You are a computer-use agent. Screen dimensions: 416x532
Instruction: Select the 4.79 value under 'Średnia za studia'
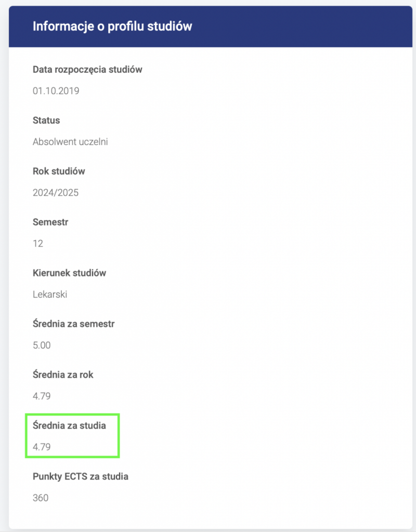[x=42, y=447]
